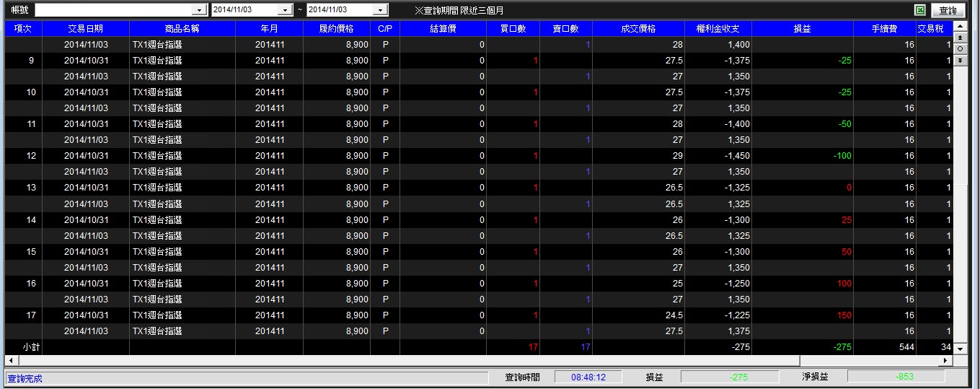Click the 08:48:12 query time value

click(588, 377)
